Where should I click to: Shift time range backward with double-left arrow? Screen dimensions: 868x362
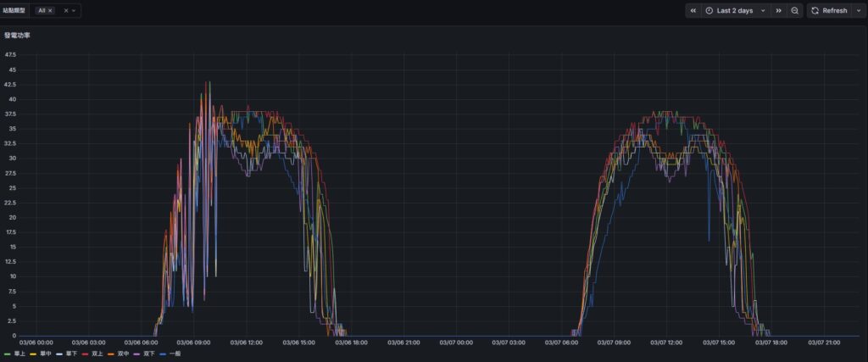pos(693,11)
